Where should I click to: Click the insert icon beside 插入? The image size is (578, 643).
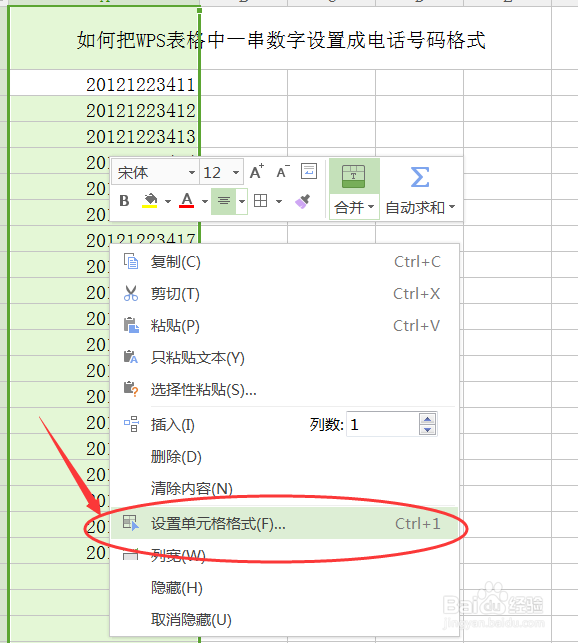coord(131,424)
